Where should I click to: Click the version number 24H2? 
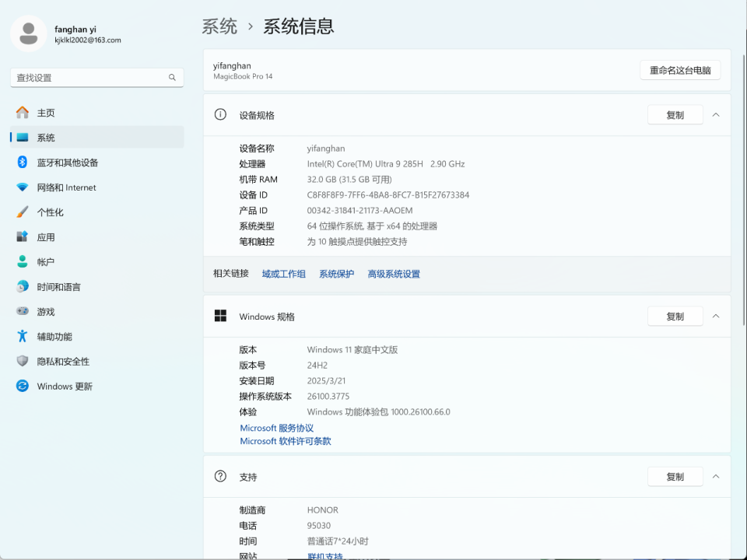317,366
